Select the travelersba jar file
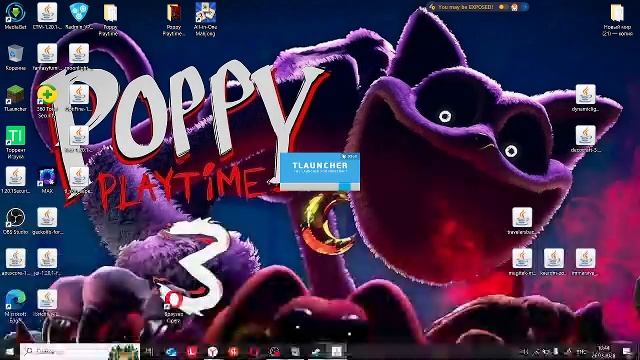 coord(522,221)
